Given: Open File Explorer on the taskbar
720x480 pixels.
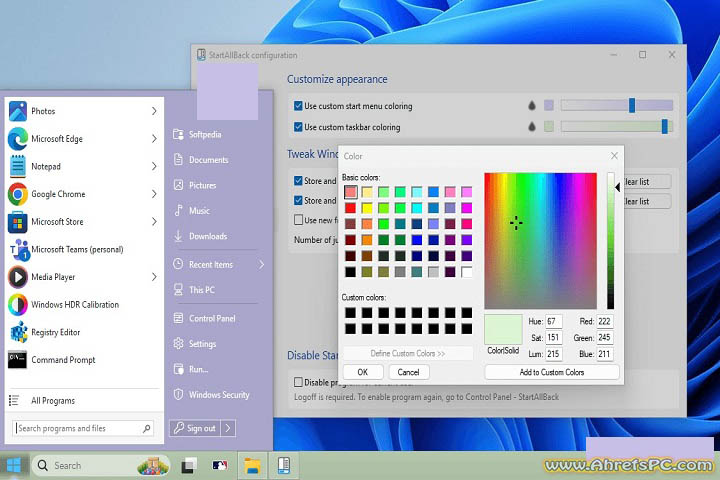Looking at the screenshot, I should [252, 465].
